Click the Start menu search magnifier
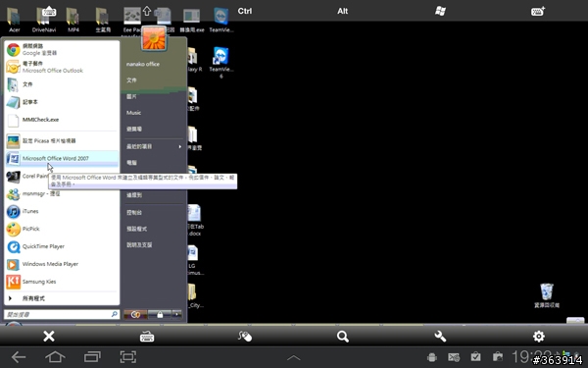This screenshot has width=588, height=368. 115,314
